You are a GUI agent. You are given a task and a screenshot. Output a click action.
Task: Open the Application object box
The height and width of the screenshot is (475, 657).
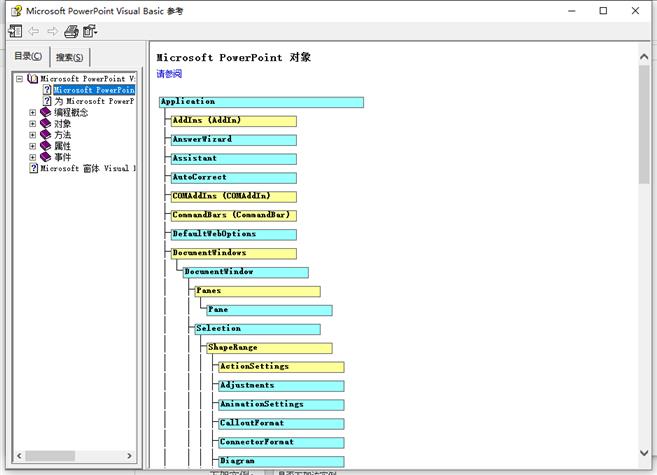pyautogui.click(x=261, y=102)
